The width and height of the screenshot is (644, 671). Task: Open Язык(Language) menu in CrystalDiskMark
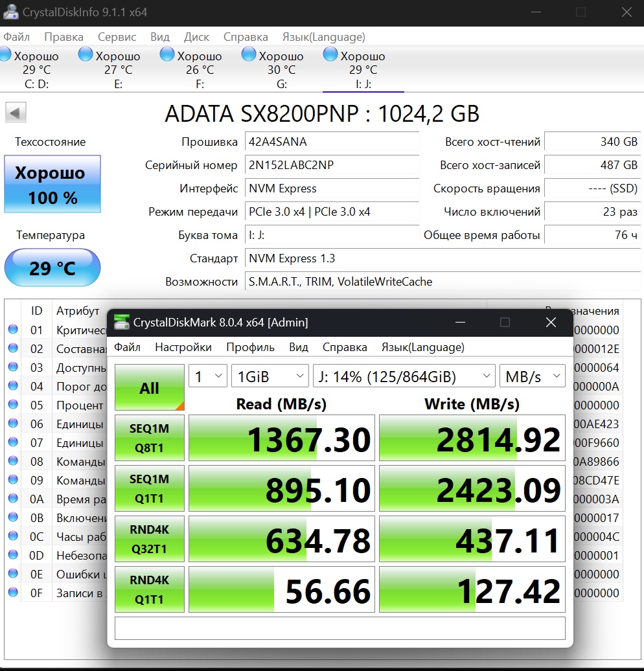[423, 347]
